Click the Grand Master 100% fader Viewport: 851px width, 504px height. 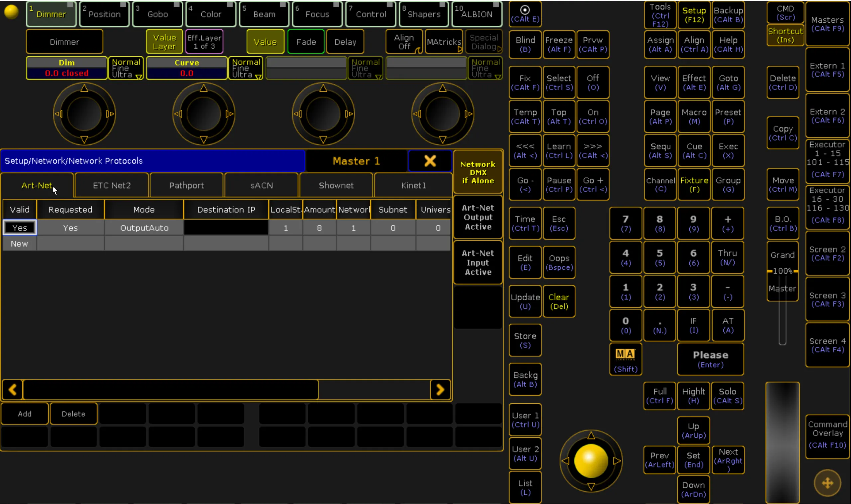(782, 271)
